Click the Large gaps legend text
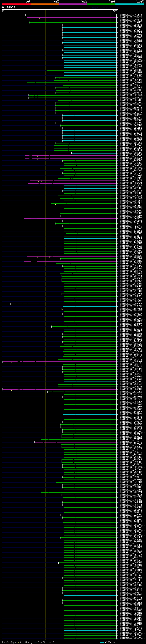Viewport: 146px width, 644px height. pyautogui.click(x=28, y=642)
